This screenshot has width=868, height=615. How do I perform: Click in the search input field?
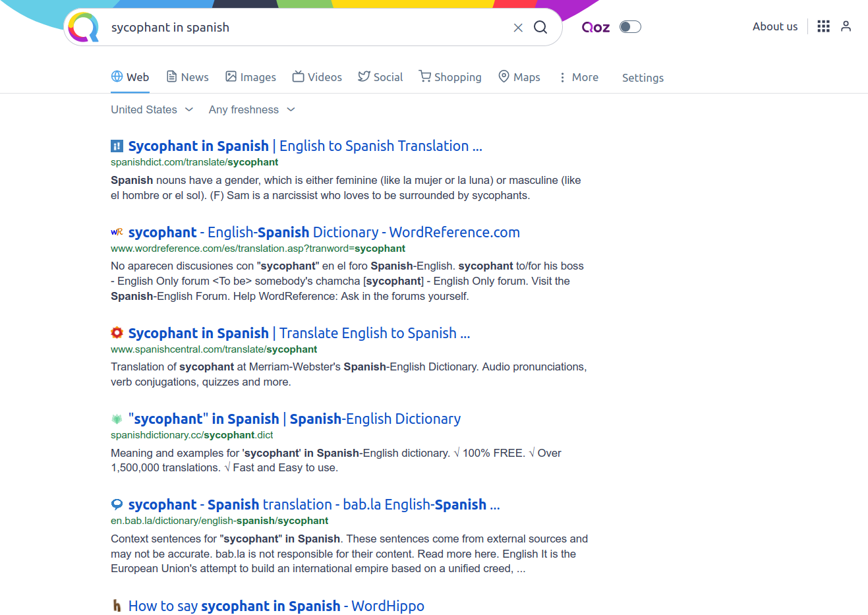[x=306, y=27]
